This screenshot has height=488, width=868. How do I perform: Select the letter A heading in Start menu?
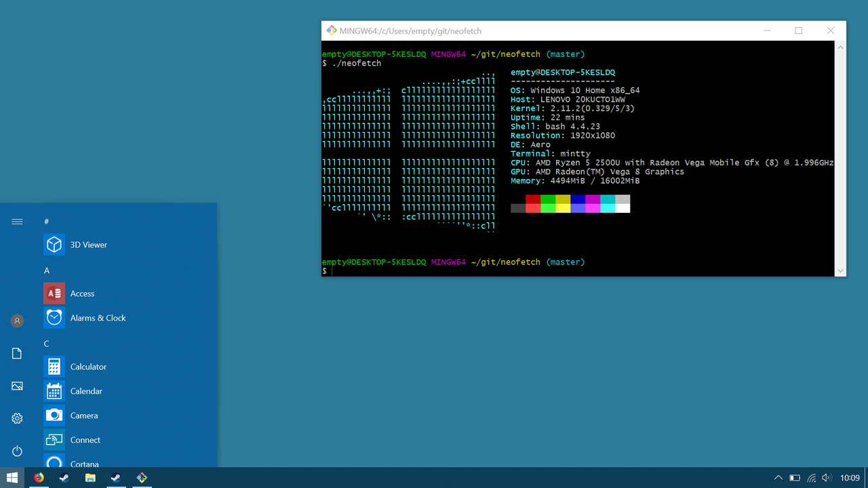(47, 270)
